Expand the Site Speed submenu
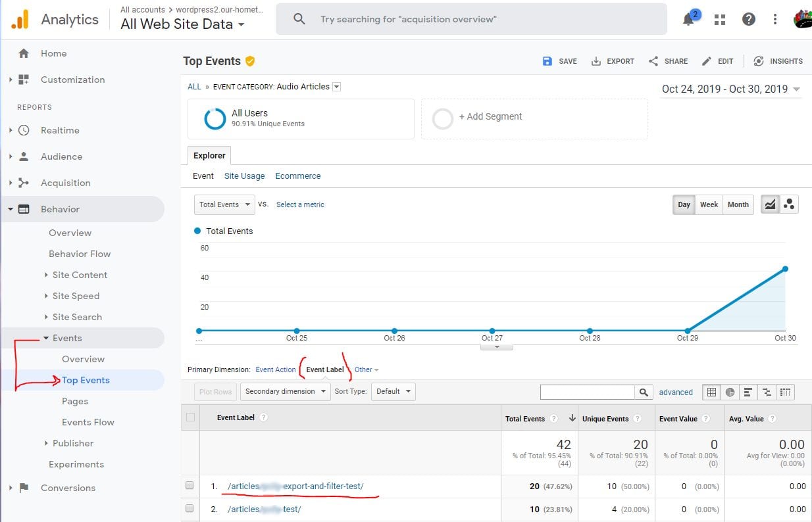 point(46,296)
